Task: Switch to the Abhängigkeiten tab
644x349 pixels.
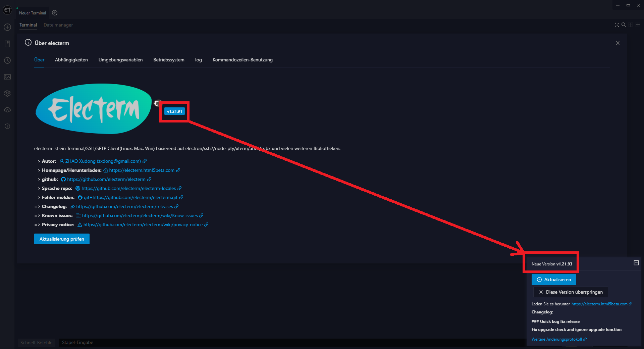Action: tap(71, 60)
